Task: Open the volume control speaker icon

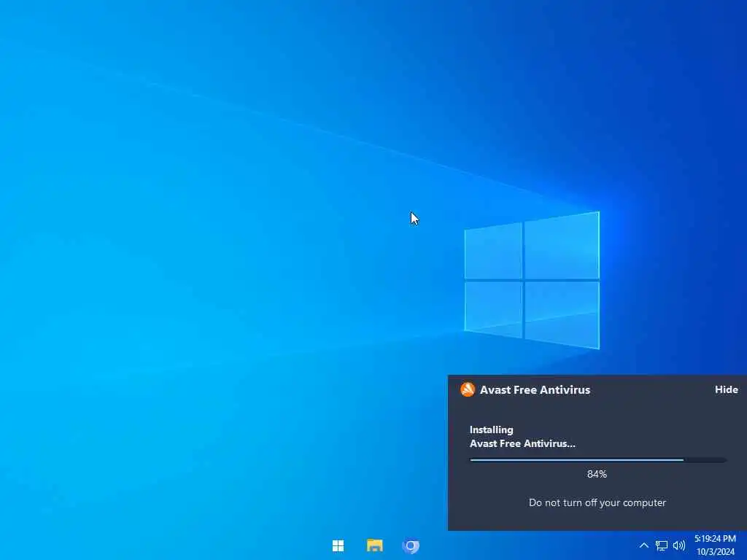Action: tap(679, 545)
